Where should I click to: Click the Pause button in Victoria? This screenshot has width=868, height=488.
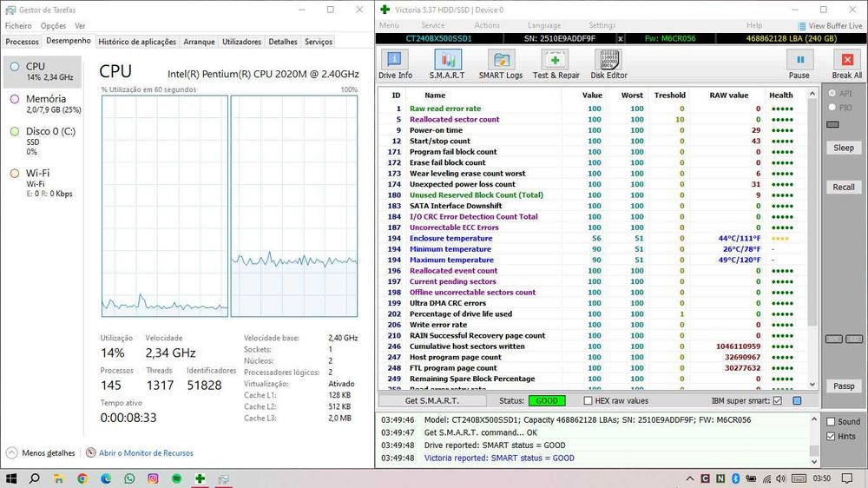(799, 64)
